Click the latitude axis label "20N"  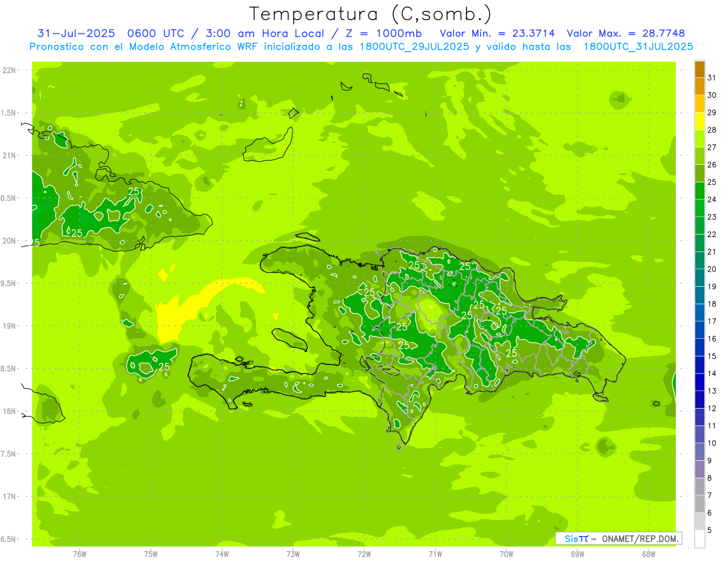pyautogui.click(x=9, y=241)
